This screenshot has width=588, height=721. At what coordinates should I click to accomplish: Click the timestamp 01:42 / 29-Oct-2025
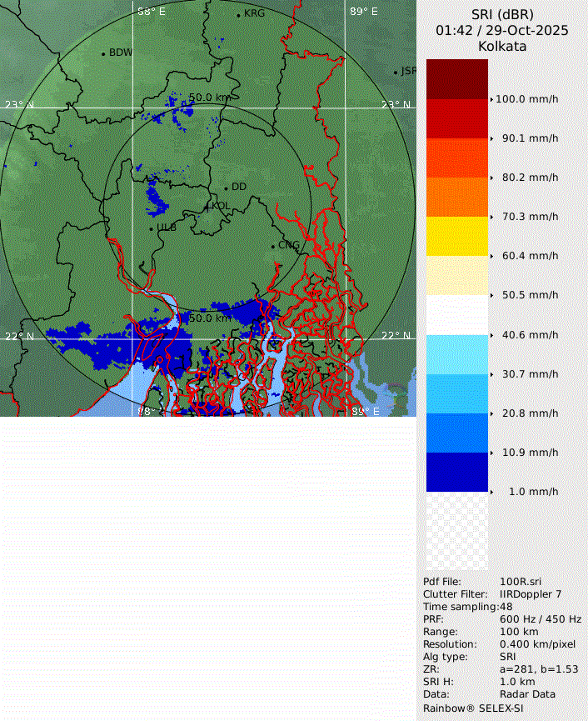tap(501, 30)
